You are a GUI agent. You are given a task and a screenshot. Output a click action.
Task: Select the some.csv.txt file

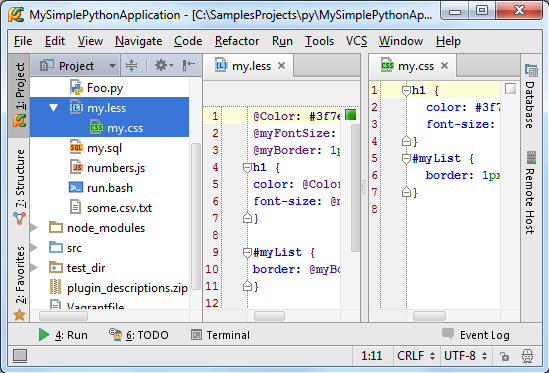pos(119,208)
